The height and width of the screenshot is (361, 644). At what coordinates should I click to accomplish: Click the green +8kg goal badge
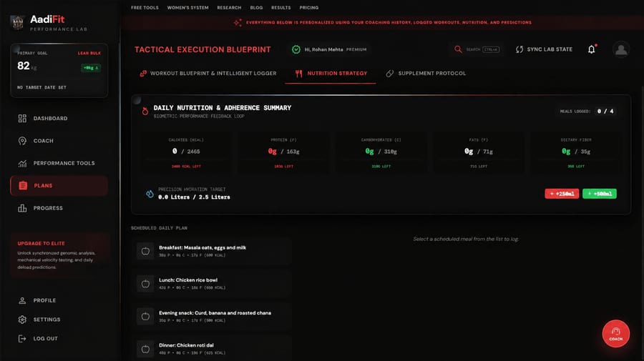click(x=91, y=68)
